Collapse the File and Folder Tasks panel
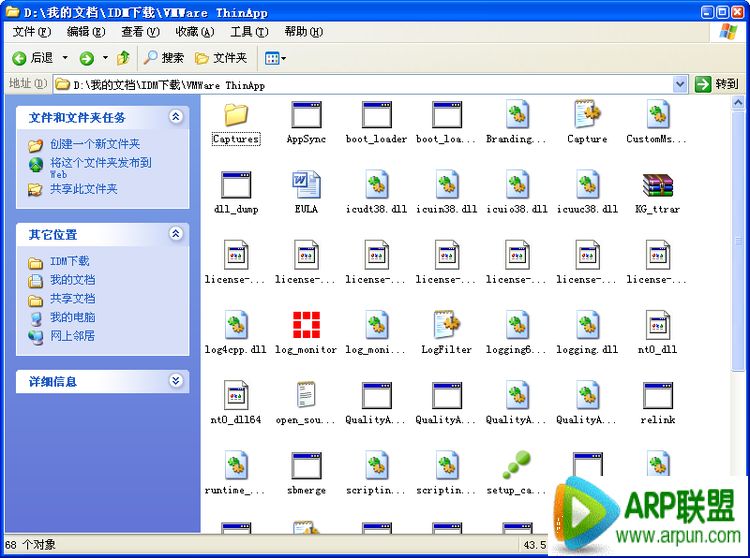The image size is (750, 558). 176,117
